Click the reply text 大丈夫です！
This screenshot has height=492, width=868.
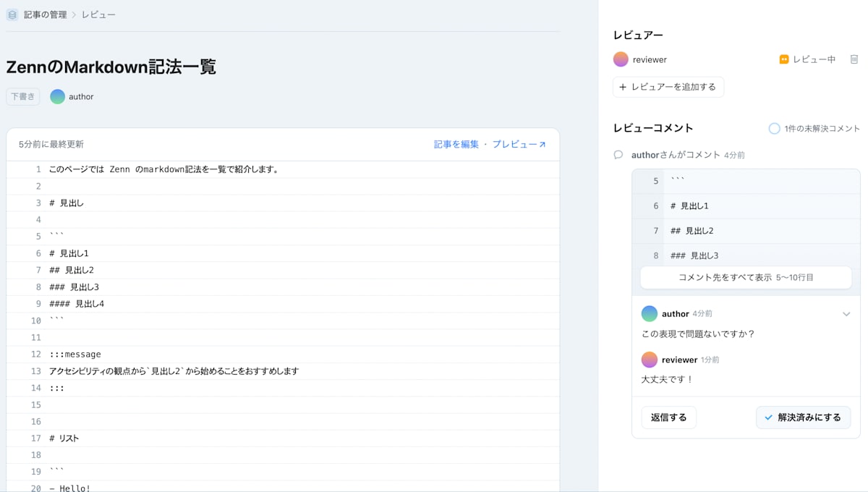click(x=668, y=379)
